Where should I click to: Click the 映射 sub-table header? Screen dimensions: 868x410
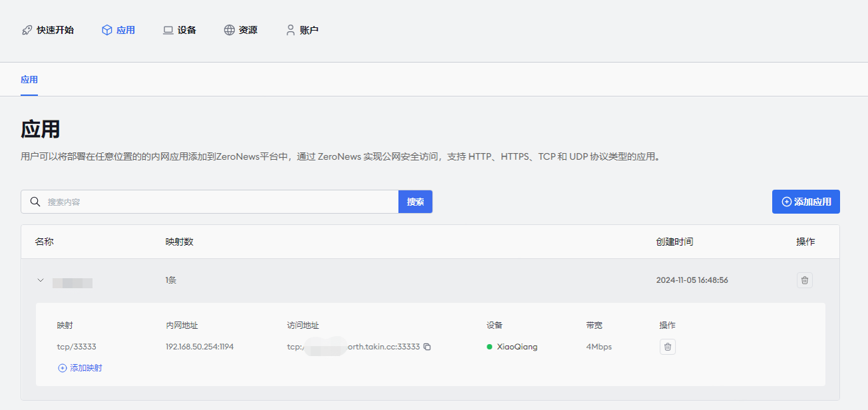pyautogui.click(x=65, y=325)
